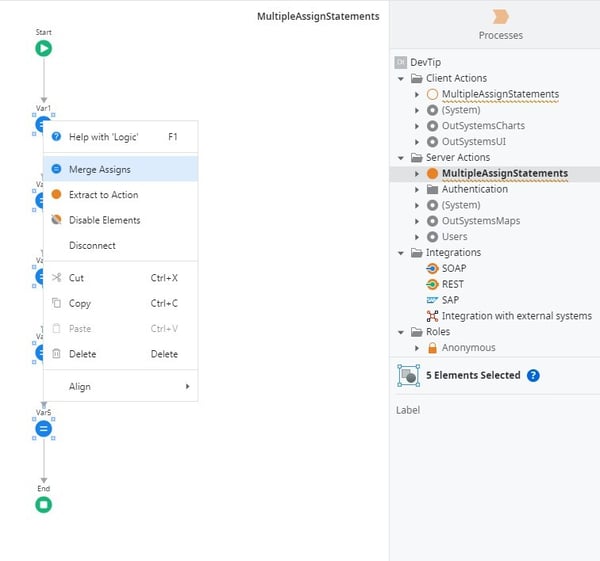Collapse the Client Actions folder

402,78
